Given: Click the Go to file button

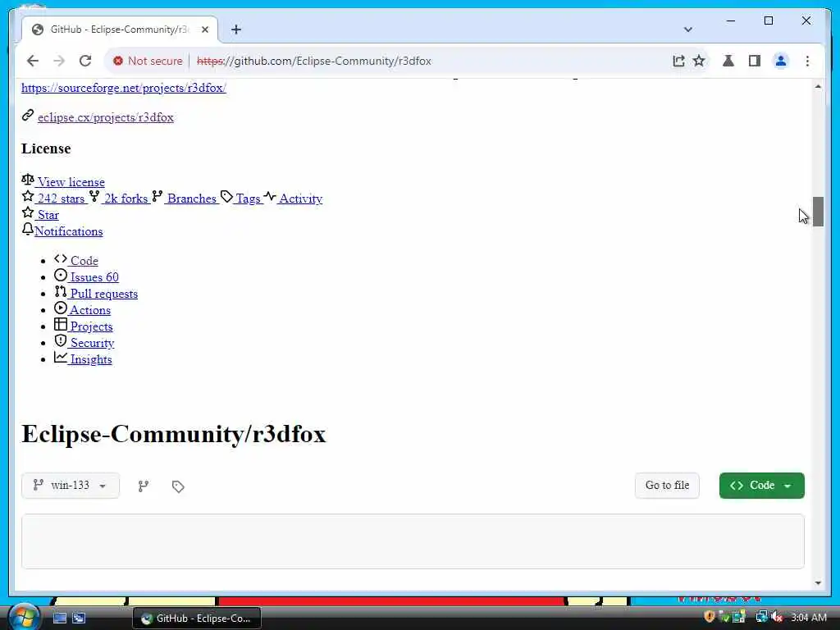Looking at the screenshot, I should click(667, 486).
